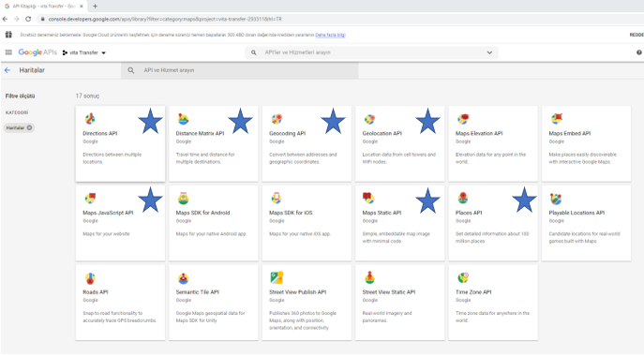Click the Street View Publish API title
This screenshot has width=644, height=356.
pos(298,292)
